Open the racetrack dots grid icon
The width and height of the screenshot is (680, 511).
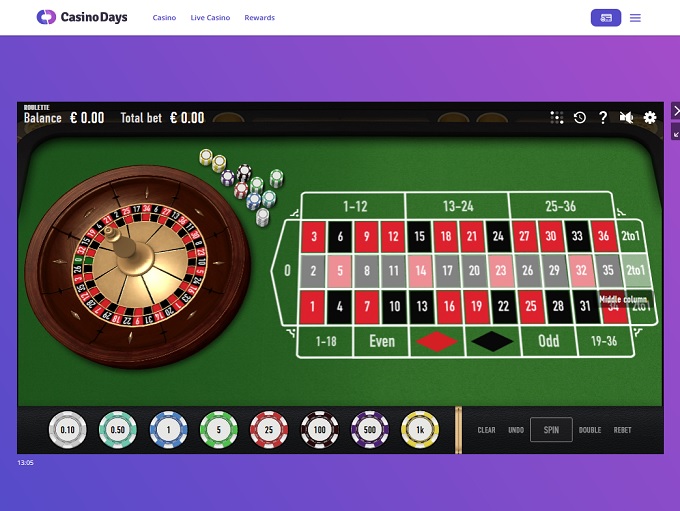point(557,118)
